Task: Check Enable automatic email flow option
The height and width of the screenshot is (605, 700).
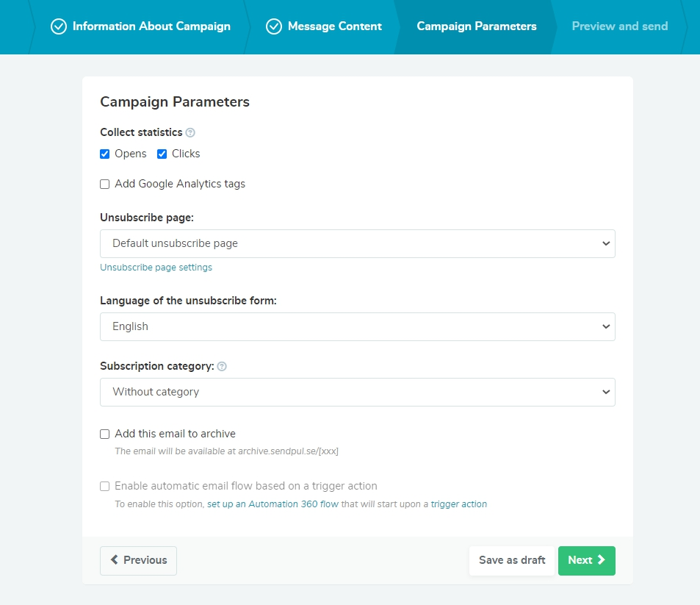Action: [104, 486]
